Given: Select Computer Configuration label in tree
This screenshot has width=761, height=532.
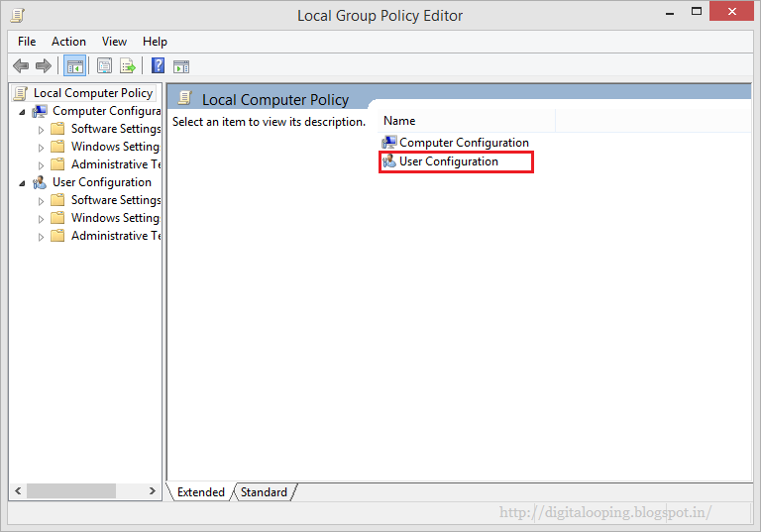Looking at the screenshot, I should click(x=106, y=111).
